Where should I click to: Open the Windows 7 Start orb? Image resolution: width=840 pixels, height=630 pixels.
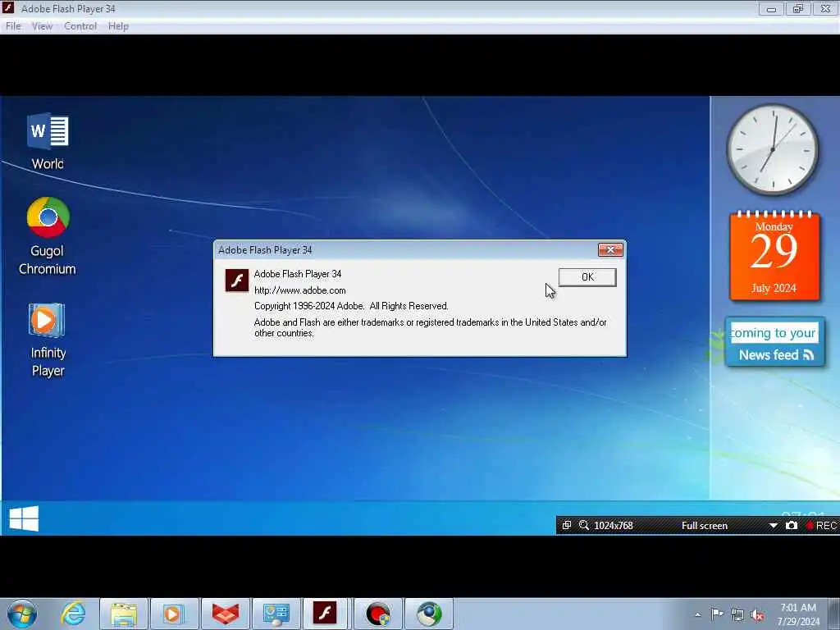pyautogui.click(x=22, y=614)
